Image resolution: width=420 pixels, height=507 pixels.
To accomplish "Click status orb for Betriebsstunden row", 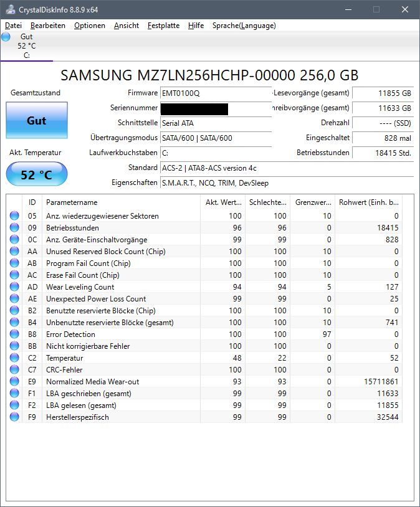I will [14, 227].
